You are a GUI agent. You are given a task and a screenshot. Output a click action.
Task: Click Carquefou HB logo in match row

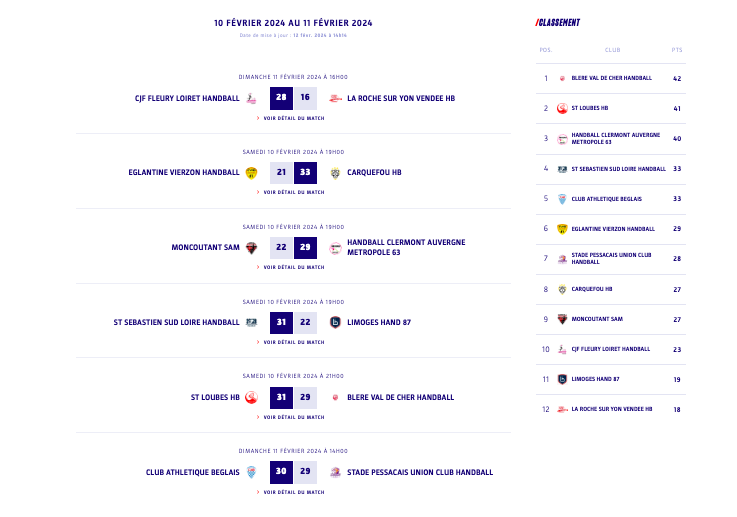click(335, 172)
